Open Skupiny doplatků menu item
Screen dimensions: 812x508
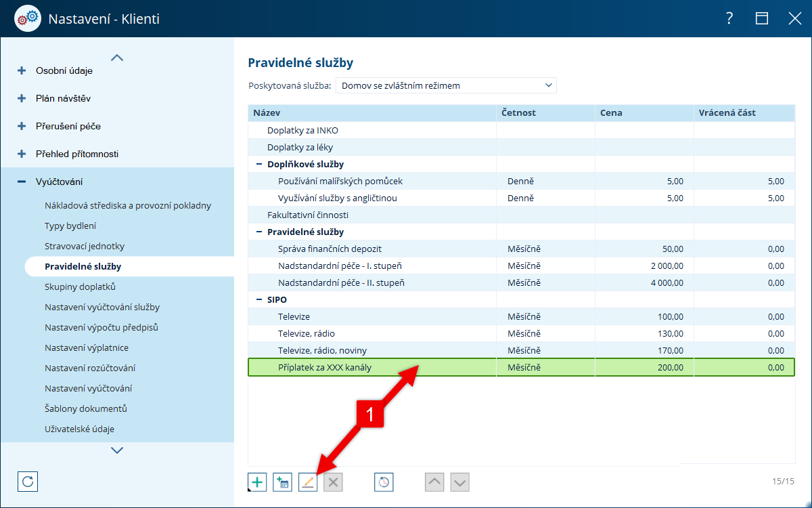[x=81, y=287]
